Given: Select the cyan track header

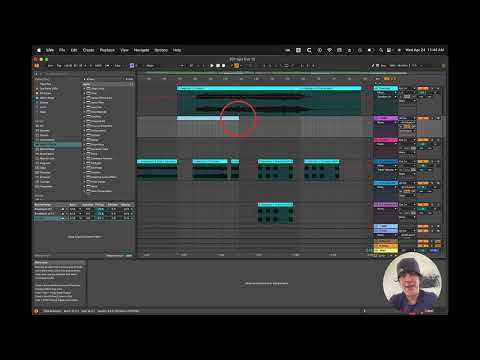Looking at the screenshot, I should 386,88.
